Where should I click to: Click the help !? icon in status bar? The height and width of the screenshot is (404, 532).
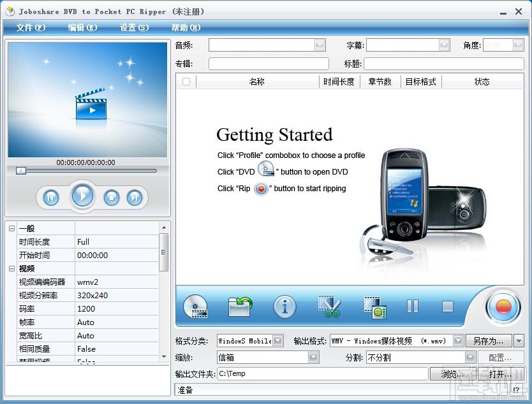(516, 390)
